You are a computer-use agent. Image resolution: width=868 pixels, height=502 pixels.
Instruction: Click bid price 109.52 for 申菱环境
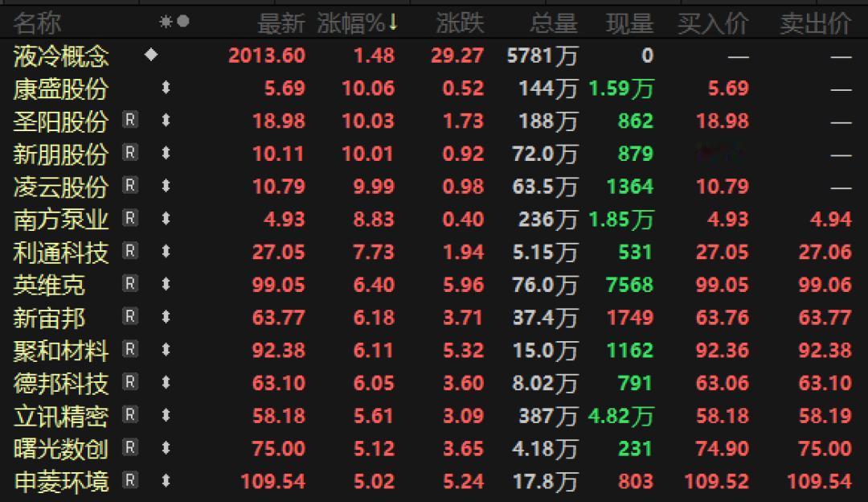pyautogui.click(x=716, y=481)
